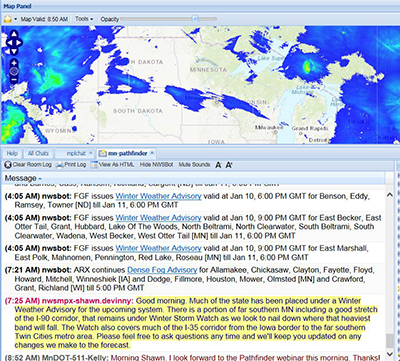Open the dropdown arrow beside the star icon
The image size is (400, 361).
coord(15,19)
